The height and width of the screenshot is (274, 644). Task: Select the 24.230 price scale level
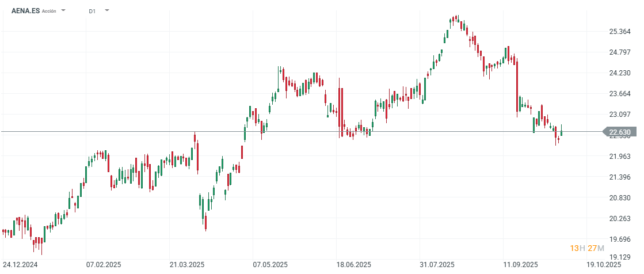click(x=619, y=73)
